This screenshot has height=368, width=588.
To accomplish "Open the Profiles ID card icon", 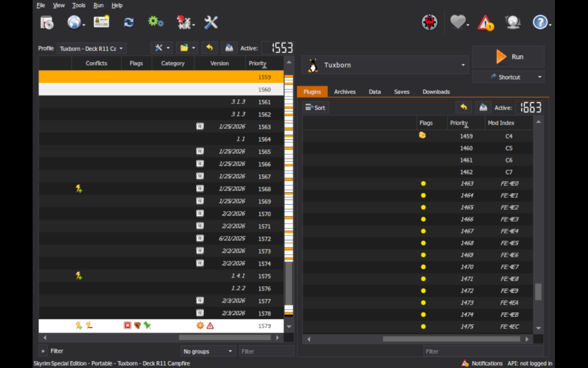I will coord(101,22).
